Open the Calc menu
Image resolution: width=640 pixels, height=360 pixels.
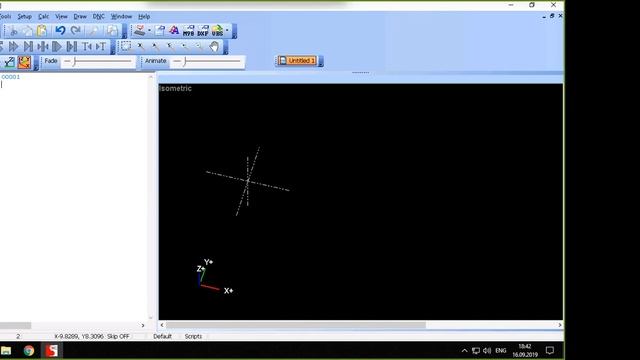(x=43, y=17)
